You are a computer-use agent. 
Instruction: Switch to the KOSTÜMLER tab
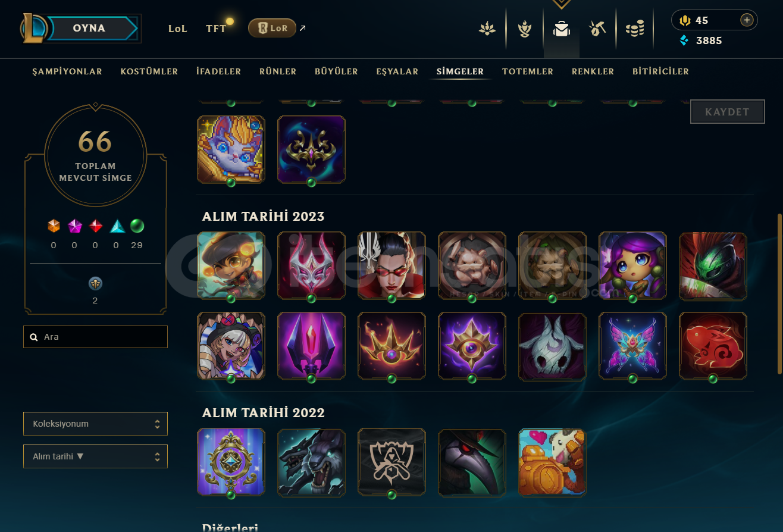click(x=149, y=71)
